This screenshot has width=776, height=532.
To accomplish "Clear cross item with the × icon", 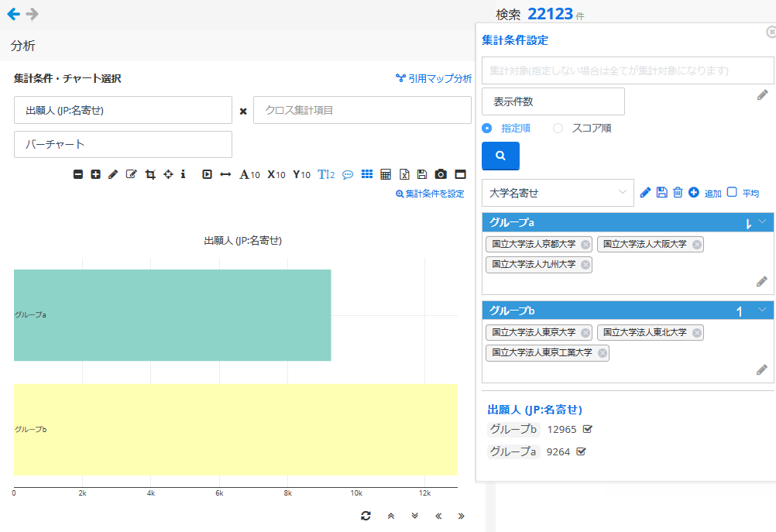I will (243, 112).
